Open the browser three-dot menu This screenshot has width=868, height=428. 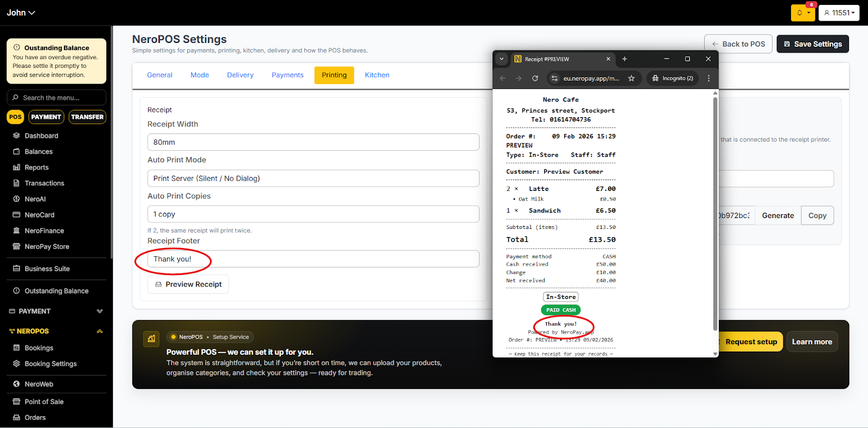(x=709, y=78)
